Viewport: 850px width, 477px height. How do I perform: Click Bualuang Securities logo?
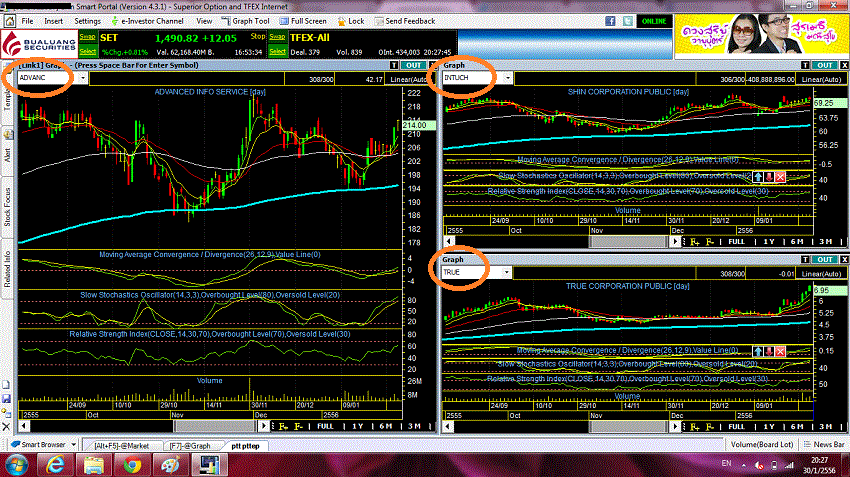coord(39,44)
